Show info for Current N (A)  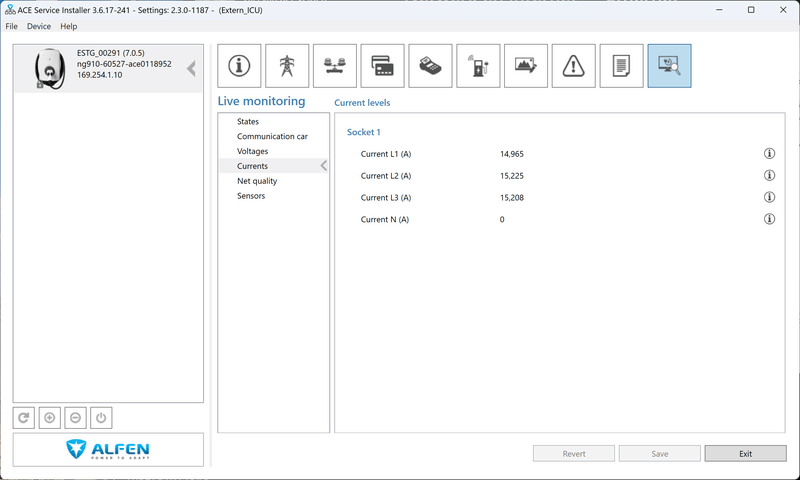pos(769,219)
